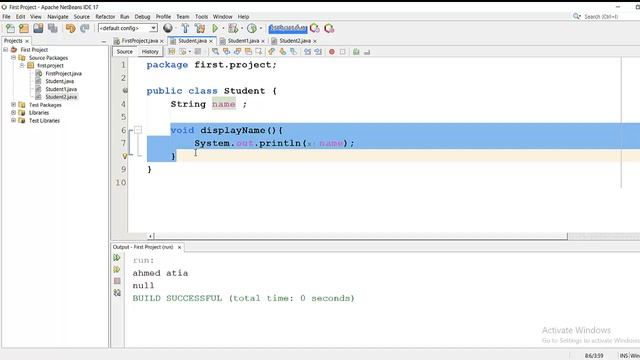Click the Find Previous Occurrence icon
Image resolution: width=640 pixels, height=360 pixels.
(x=226, y=52)
